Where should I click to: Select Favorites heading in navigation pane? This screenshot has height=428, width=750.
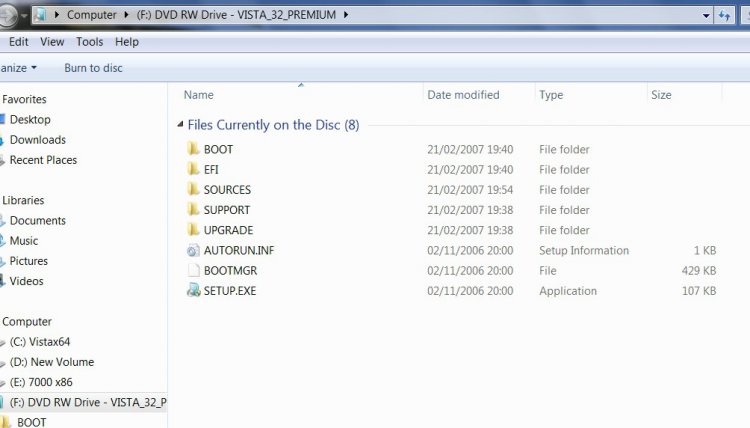click(x=24, y=99)
